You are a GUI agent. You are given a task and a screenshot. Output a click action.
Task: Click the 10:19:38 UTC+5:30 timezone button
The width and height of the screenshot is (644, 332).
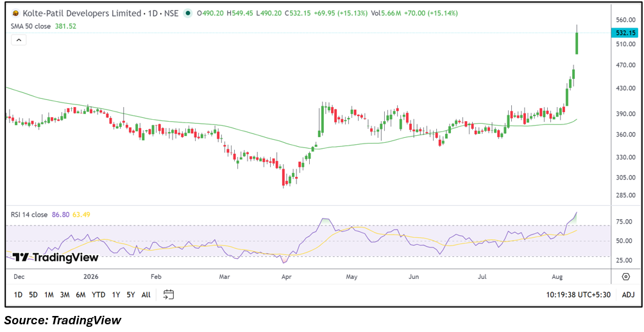coord(579,295)
